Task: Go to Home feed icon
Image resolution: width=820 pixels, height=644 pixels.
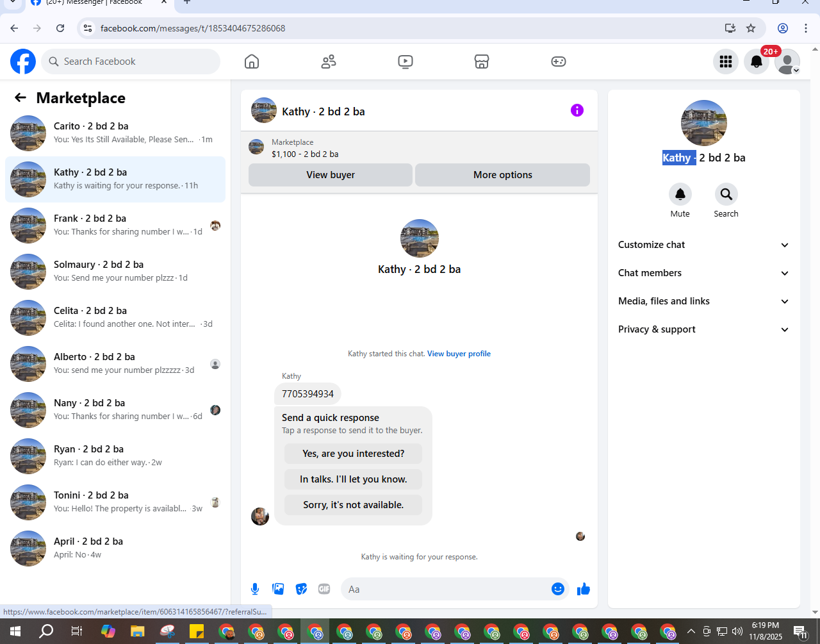Action: pos(252,62)
